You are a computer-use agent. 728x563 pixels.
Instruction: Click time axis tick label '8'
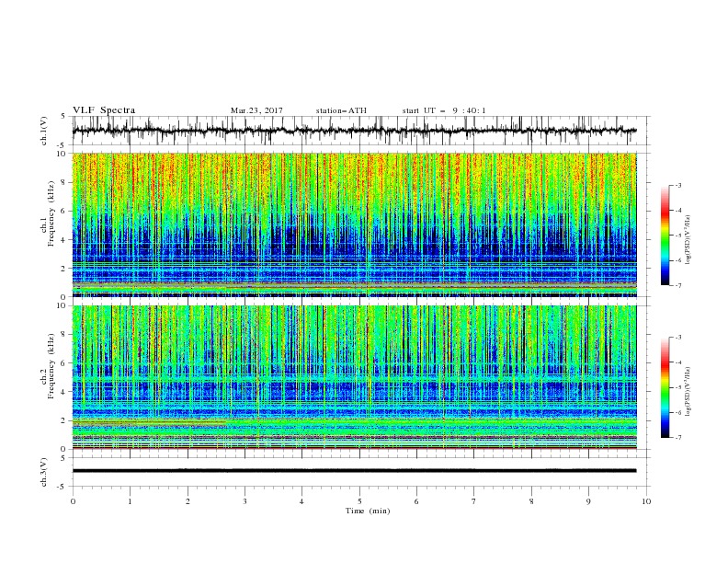531,501
